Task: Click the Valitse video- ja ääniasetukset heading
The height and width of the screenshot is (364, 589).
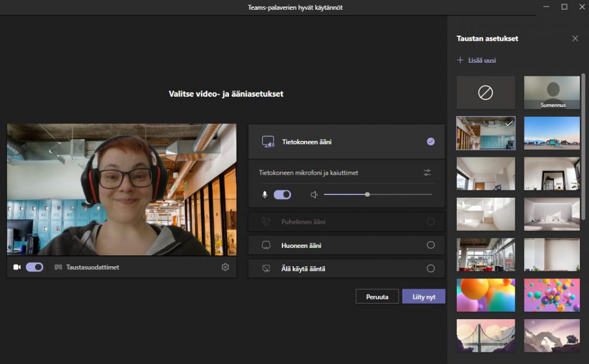Action: tap(226, 94)
